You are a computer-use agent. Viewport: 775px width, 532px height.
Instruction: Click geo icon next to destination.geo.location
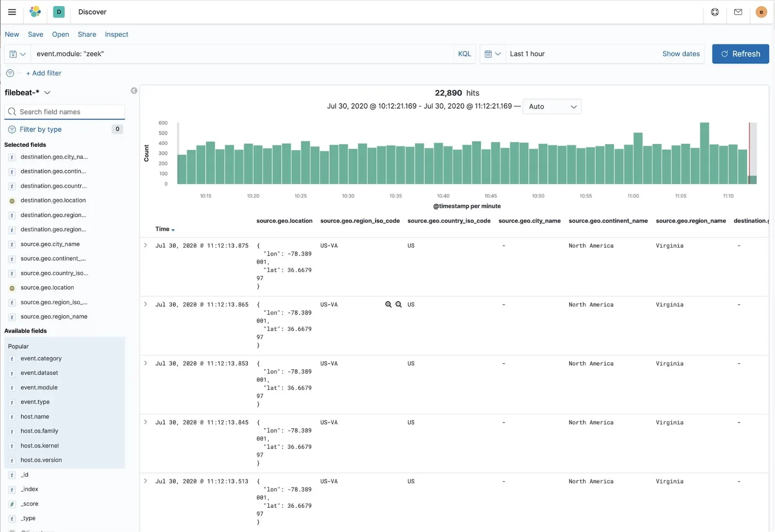tap(12, 201)
